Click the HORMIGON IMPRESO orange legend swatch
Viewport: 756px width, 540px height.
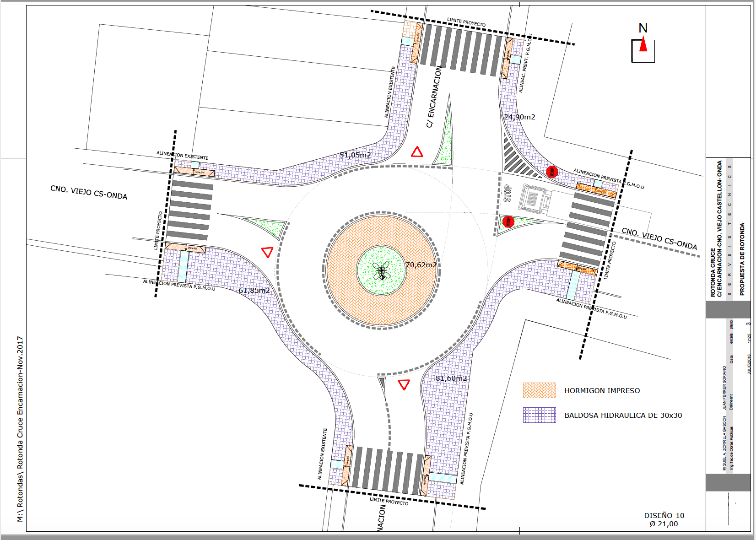(x=539, y=390)
